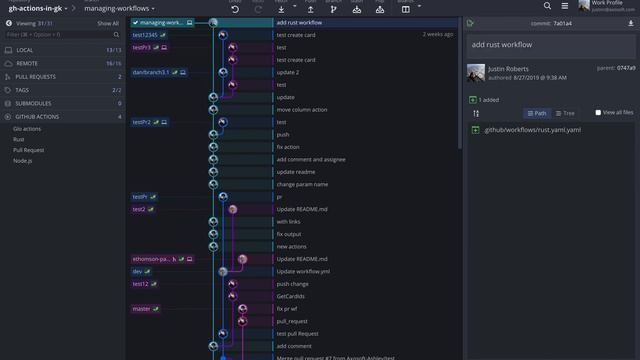Pop stash with the Pop icon

pos(380,9)
